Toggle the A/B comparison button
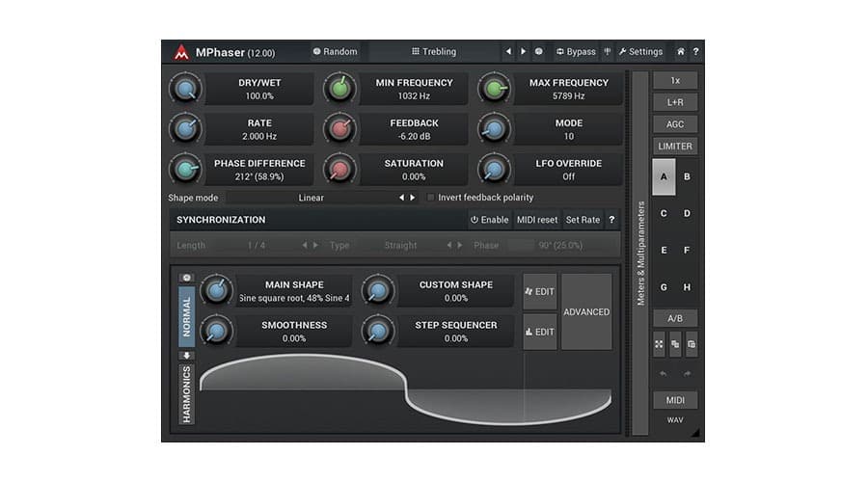 [x=675, y=319]
